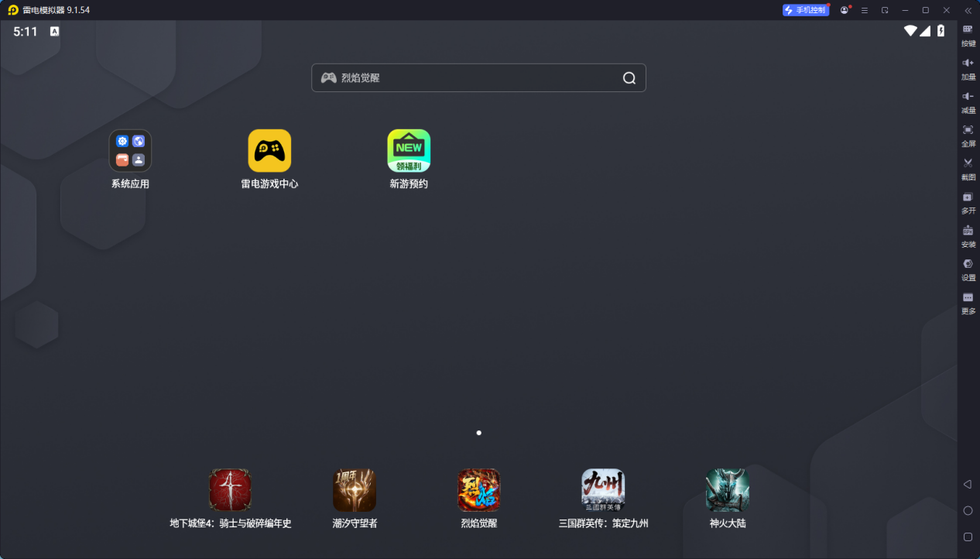This screenshot has width=980, height=559.
Task: Tap Android recents square button
Action: click(968, 537)
